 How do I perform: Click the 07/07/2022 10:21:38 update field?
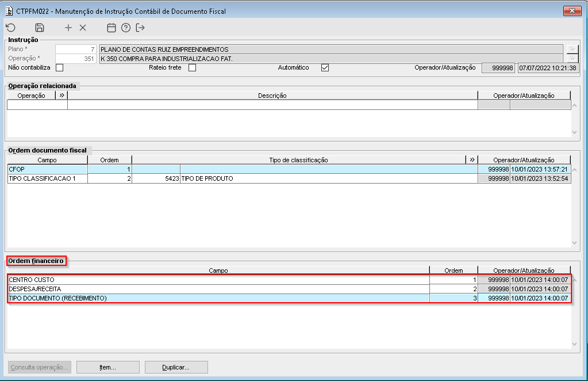(548, 68)
